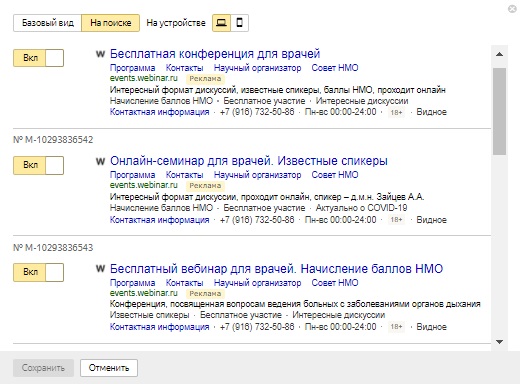Image resolution: width=520 pixels, height=384 pixels.
Task: Open 'Контактная информация' in Онлайн-семинар ad
Action: click(x=160, y=220)
